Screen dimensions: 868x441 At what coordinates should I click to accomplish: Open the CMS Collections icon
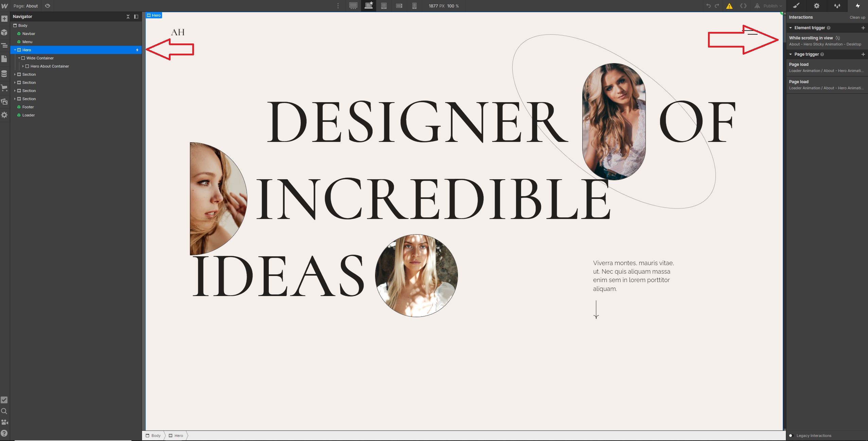[x=4, y=74]
